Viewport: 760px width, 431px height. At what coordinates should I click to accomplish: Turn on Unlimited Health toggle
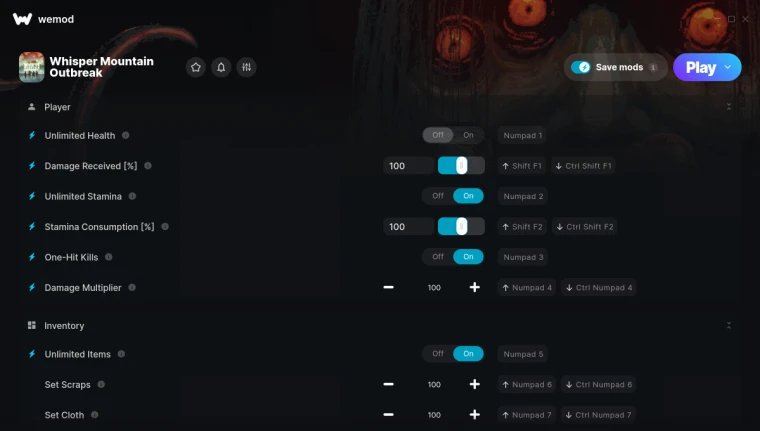[468, 135]
